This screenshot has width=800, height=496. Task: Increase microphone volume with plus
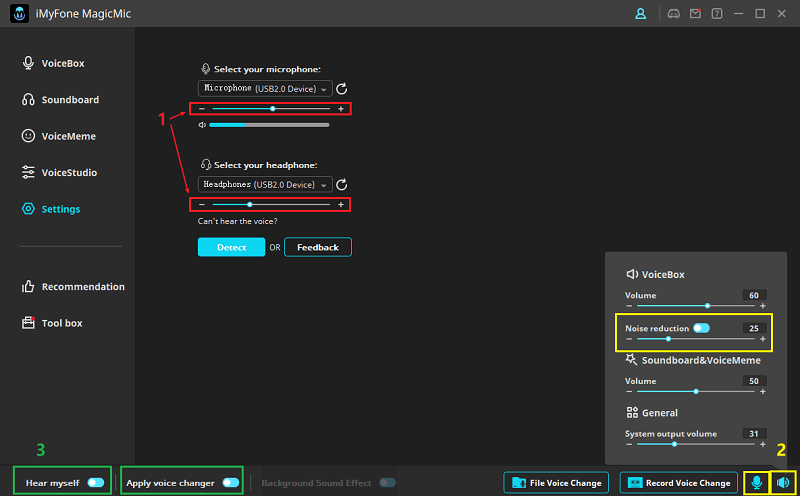tap(341, 109)
